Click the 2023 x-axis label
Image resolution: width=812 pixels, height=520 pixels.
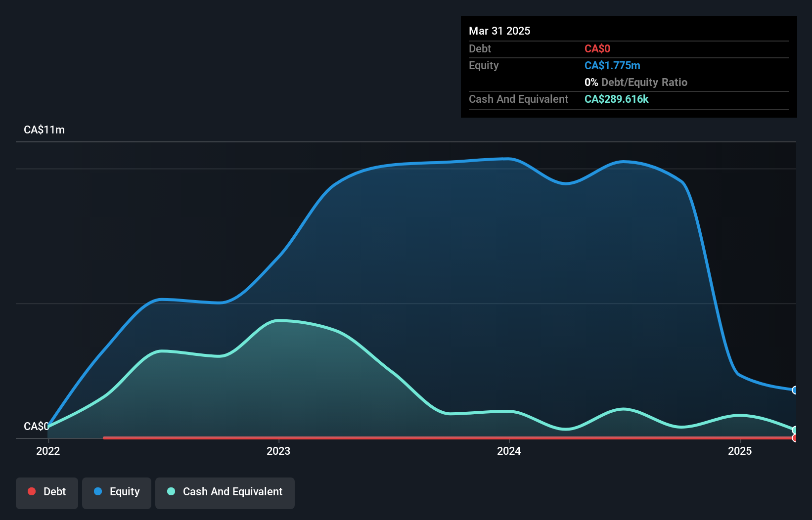tap(278, 451)
